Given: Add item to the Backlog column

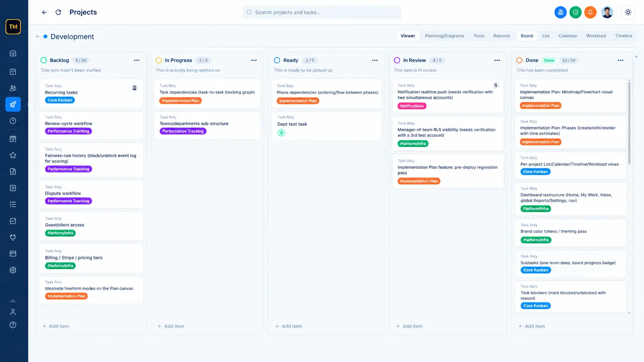Looking at the screenshot, I should pyautogui.click(x=56, y=326).
